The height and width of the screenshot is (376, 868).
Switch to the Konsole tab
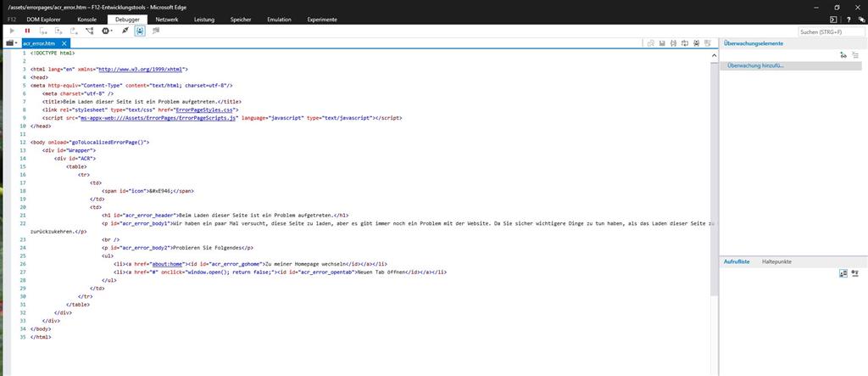point(87,20)
